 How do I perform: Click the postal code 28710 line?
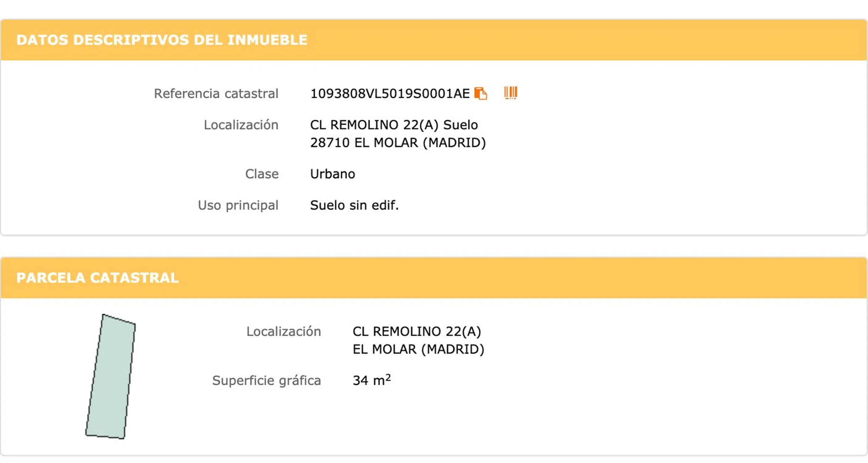398,143
